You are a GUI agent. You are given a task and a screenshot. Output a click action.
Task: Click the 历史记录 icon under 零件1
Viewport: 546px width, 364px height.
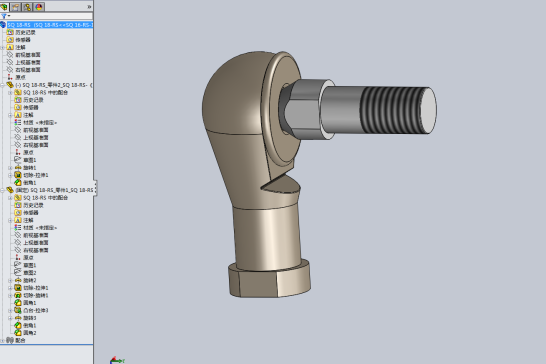(18, 205)
